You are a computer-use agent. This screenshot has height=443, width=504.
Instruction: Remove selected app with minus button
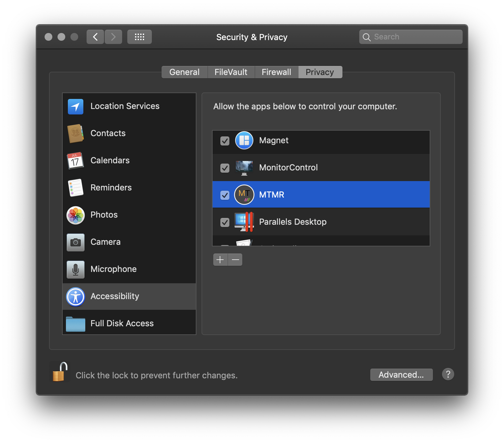tap(235, 260)
